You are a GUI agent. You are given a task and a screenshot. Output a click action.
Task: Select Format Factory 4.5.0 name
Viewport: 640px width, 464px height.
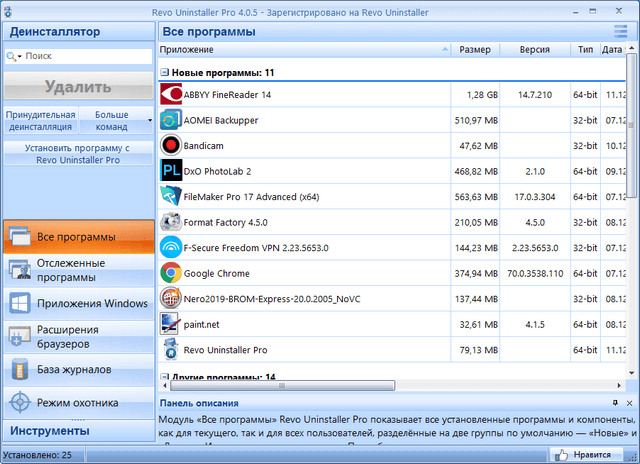225,222
